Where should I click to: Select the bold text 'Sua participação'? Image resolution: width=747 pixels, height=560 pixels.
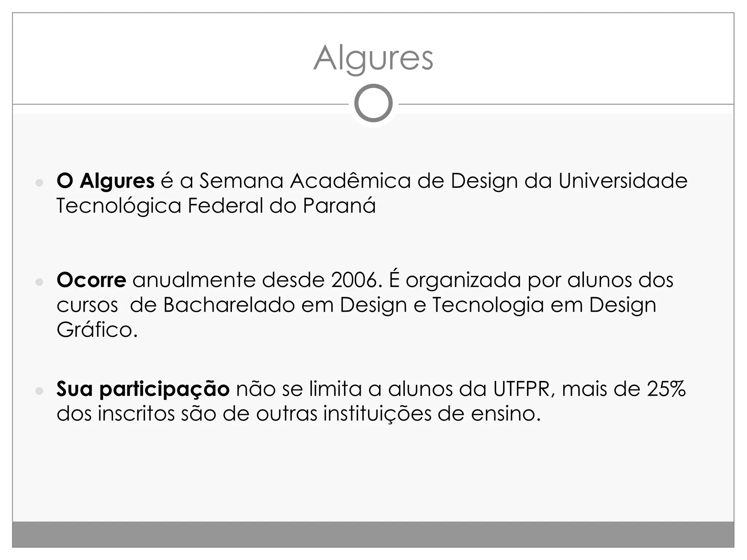[x=143, y=390]
